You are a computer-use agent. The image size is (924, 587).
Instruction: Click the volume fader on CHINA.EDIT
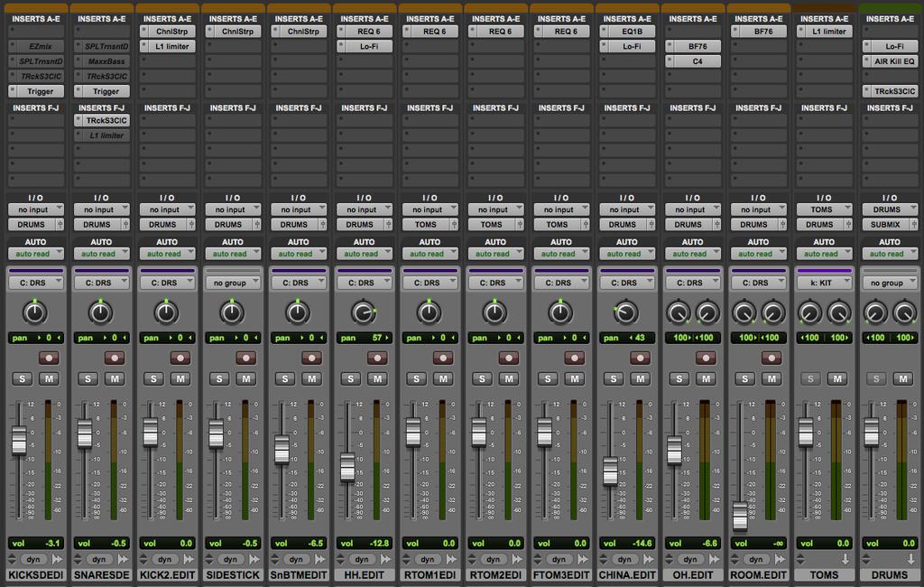611,471
